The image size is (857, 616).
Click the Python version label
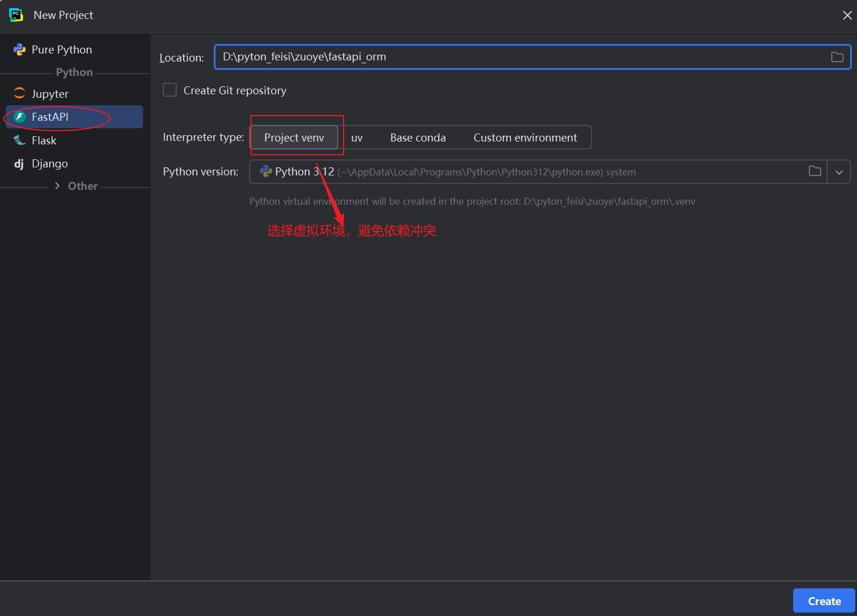pyautogui.click(x=200, y=171)
